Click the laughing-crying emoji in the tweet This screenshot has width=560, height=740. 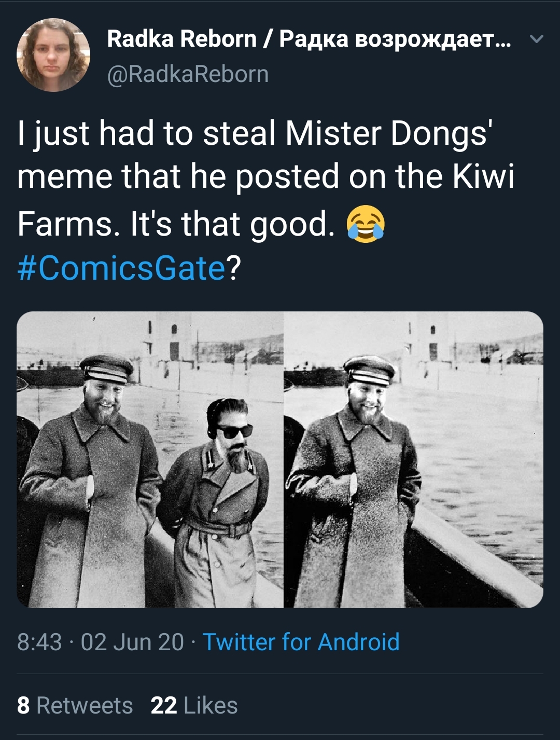coord(366,224)
